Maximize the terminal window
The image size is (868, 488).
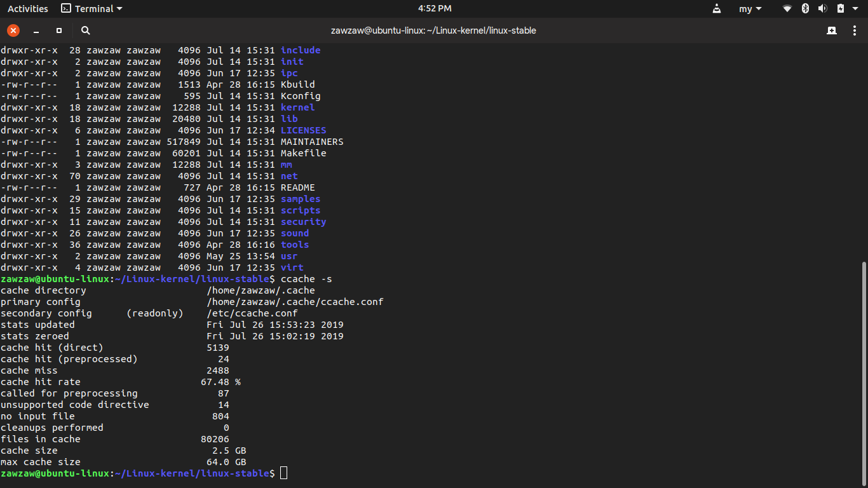(59, 30)
